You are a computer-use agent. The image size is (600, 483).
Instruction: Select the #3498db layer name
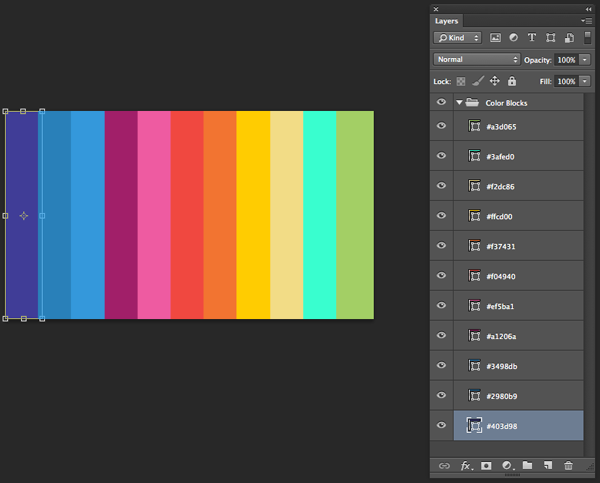point(502,366)
